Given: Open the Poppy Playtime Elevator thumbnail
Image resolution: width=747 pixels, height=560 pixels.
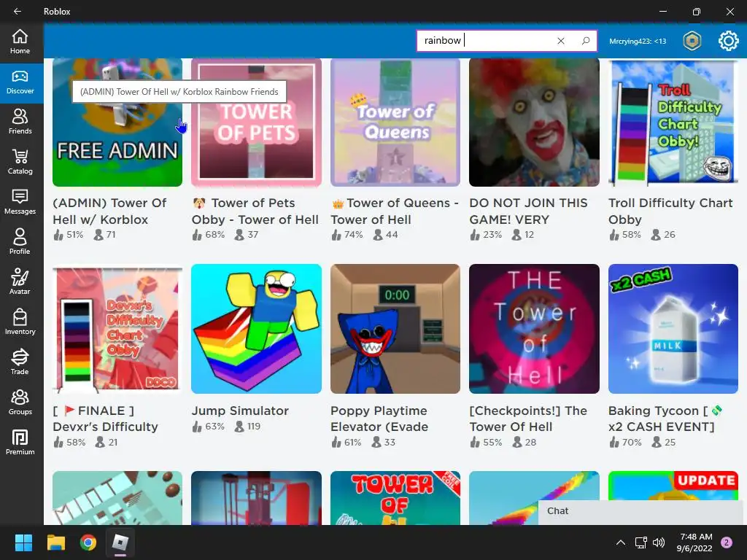Looking at the screenshot, I should coord(395,329).
